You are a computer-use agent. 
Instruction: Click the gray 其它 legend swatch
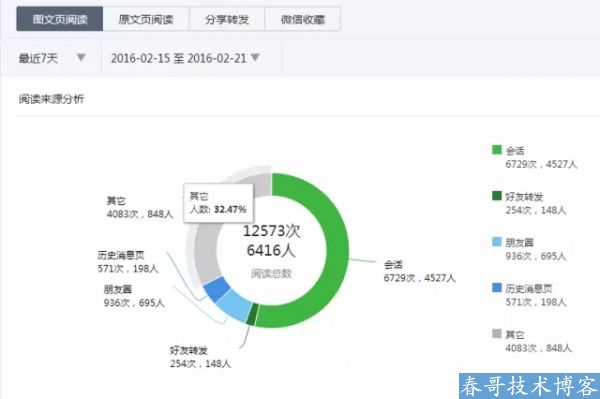[x=497, y=334]
